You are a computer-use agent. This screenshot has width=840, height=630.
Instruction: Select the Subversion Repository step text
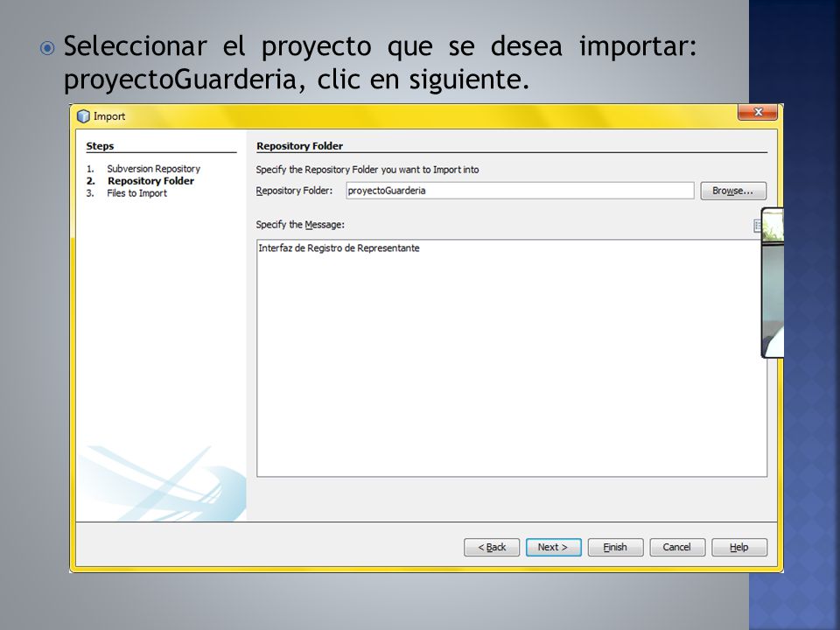(x=153, y=169)
